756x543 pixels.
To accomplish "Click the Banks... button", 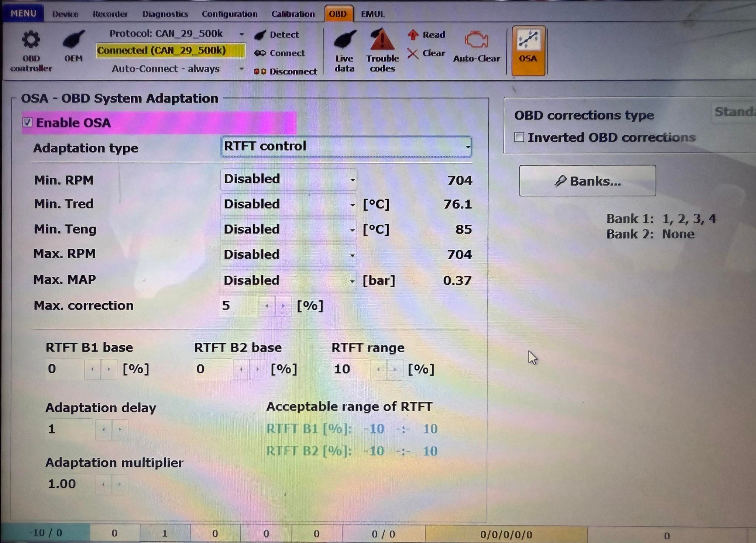I will [587, 181].
